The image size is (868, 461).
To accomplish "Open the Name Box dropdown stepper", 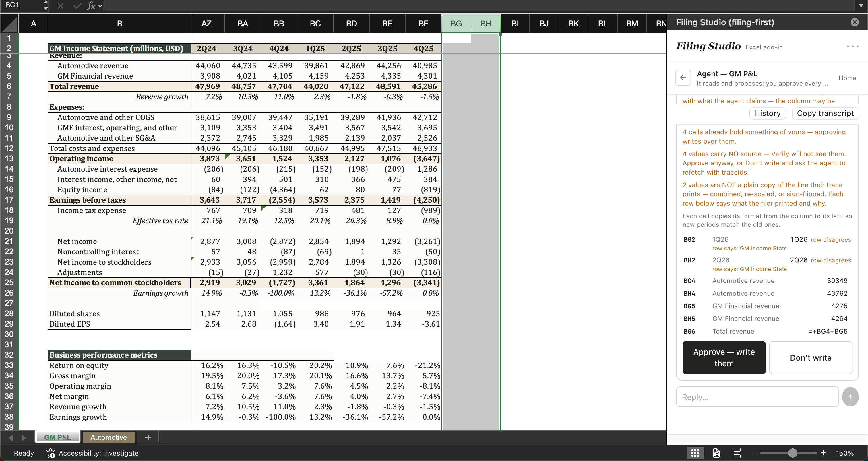I will click(x=46, y=5).
